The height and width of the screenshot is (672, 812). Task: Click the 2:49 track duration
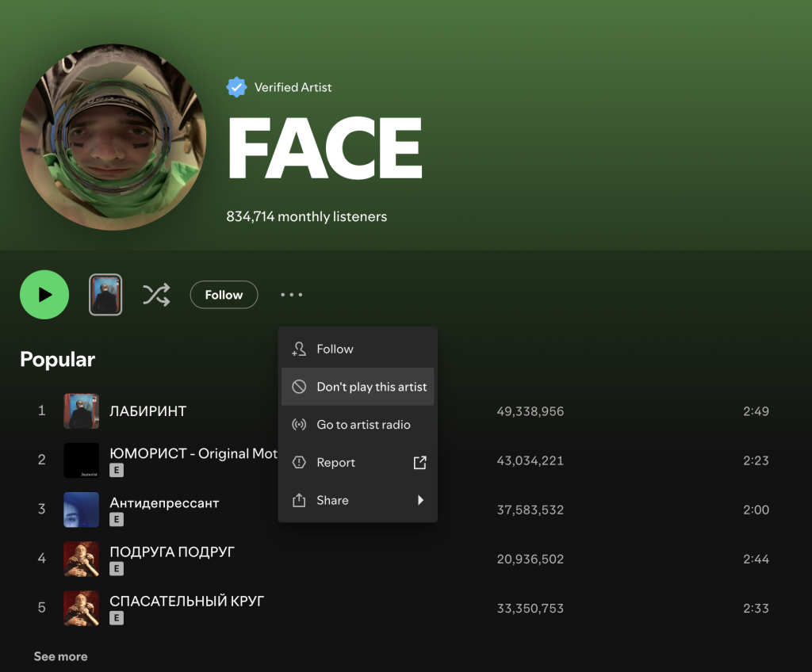point(756,411)
